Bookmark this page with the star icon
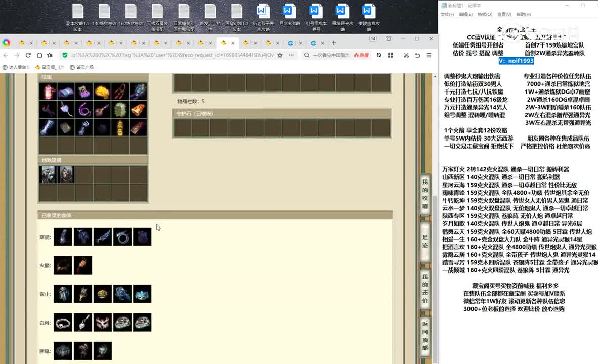598x364 pixels. point(280,55)
